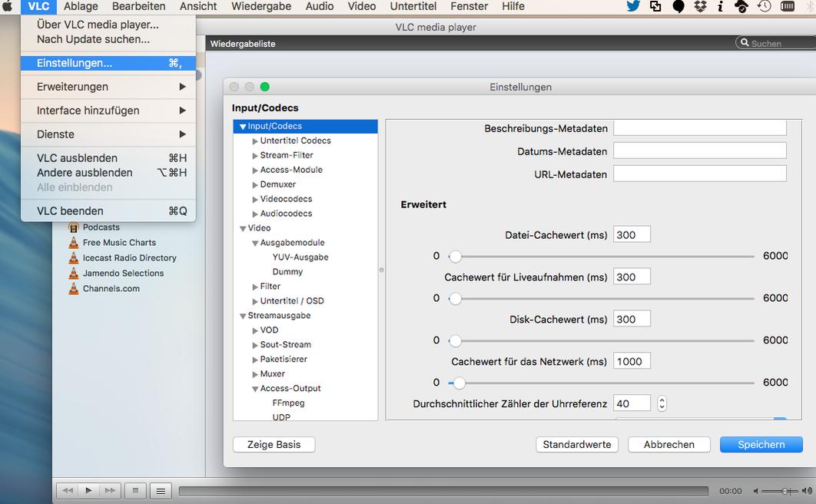Open Time Machine menu bar icon

point(764,6)
